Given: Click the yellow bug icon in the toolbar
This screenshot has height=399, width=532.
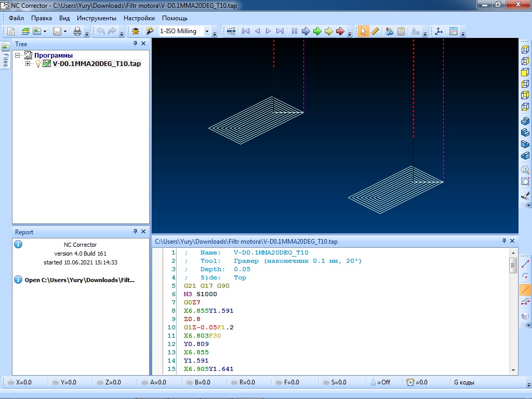Looking at the screenshot, I should pyautogui.click(x=136, y=31).
